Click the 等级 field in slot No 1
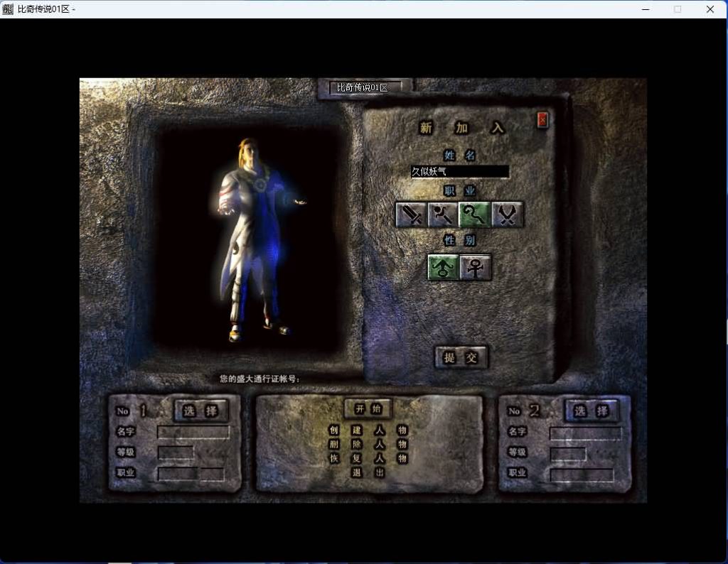This screenshot has width=728, height=564. (176, 452)
